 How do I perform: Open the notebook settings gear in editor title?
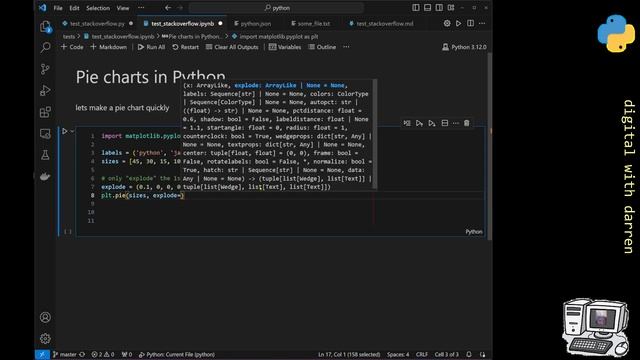point(447,24)
